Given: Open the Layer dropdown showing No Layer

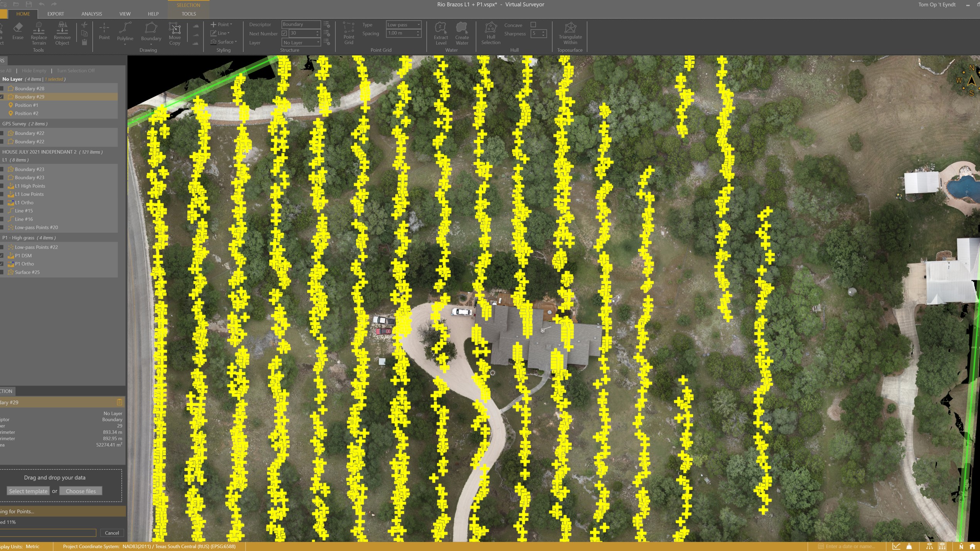Looking at the screenshot, I should point(301,43).
